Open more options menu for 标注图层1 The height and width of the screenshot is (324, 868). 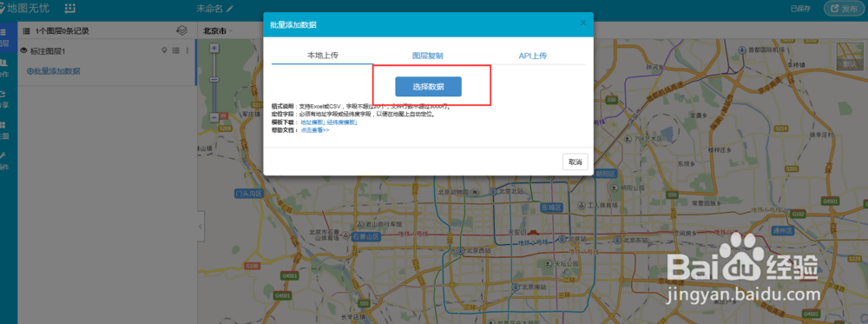pos(187,50)
